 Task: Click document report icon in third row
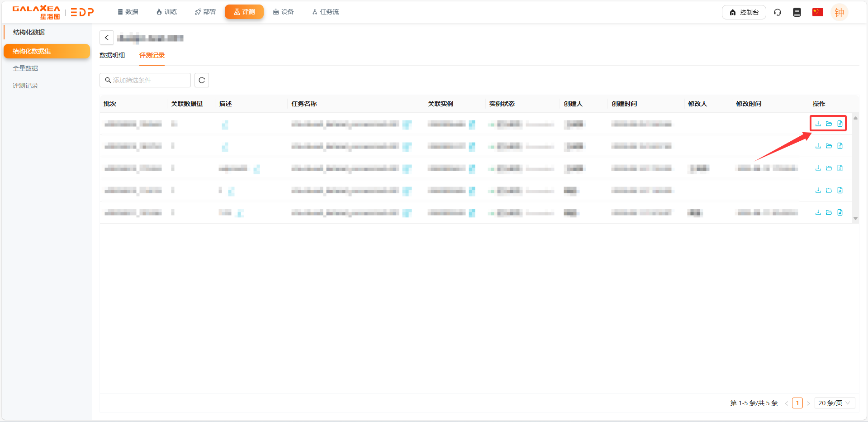coord(840,168)
